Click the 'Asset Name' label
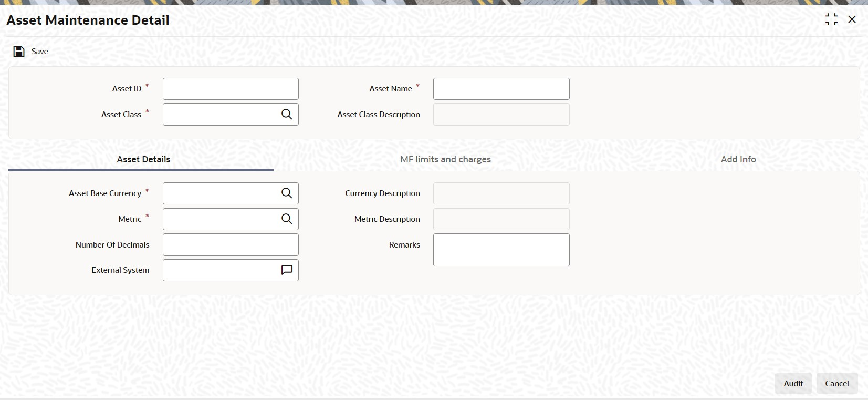 [391, 89]
